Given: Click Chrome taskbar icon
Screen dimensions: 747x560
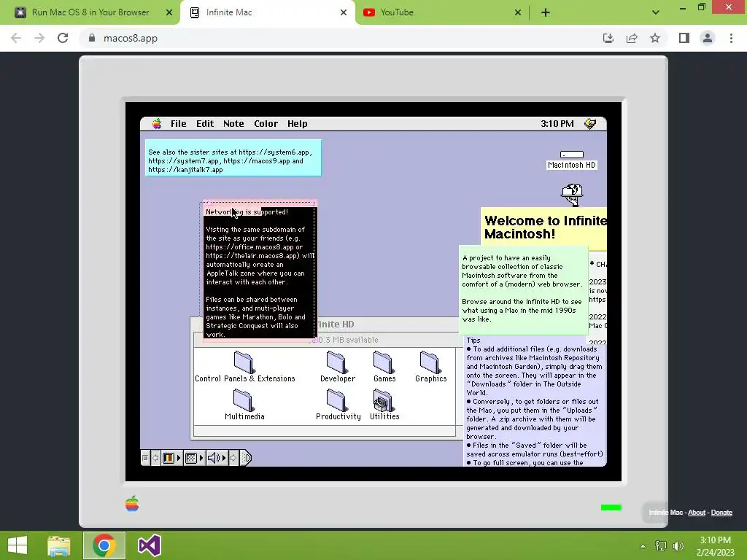Looking at the screenshot, I should [x=104, y=545].
